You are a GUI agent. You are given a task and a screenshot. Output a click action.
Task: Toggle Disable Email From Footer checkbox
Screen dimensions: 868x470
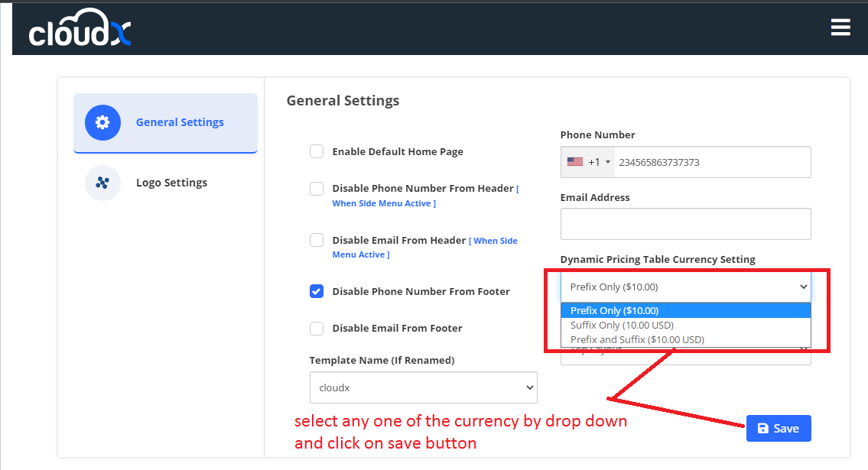tap(317, 328)
